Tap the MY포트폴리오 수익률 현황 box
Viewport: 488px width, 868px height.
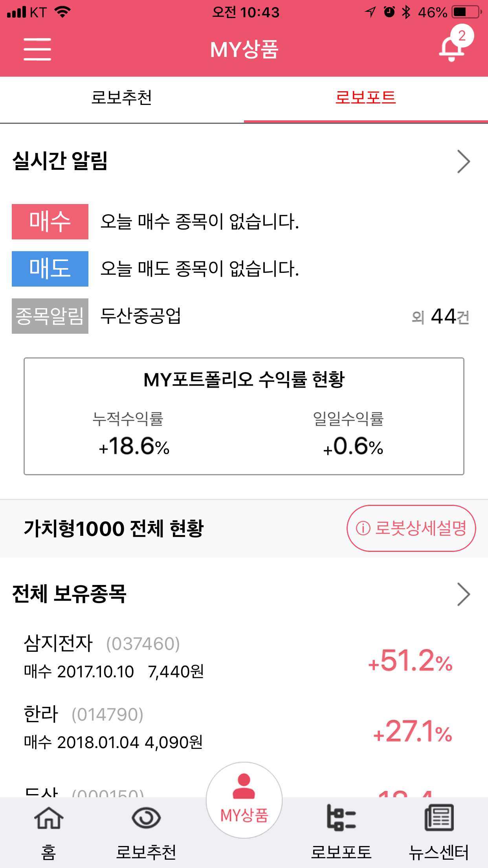[244, 416]
